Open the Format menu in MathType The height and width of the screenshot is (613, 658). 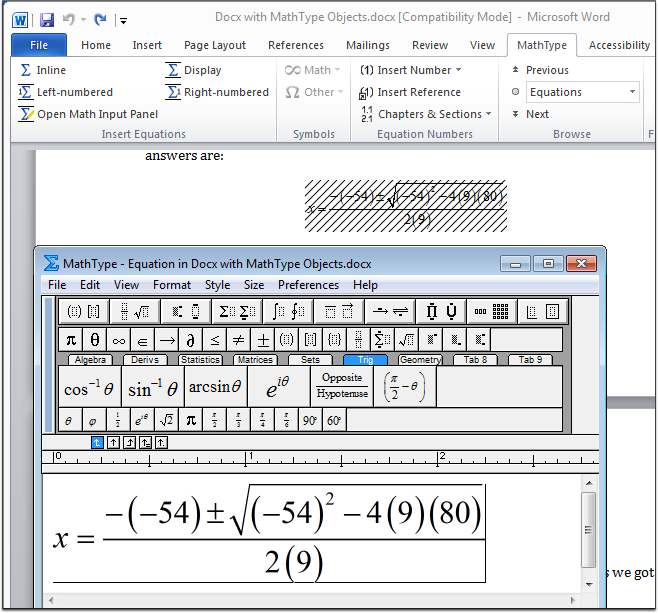(172, 285)
